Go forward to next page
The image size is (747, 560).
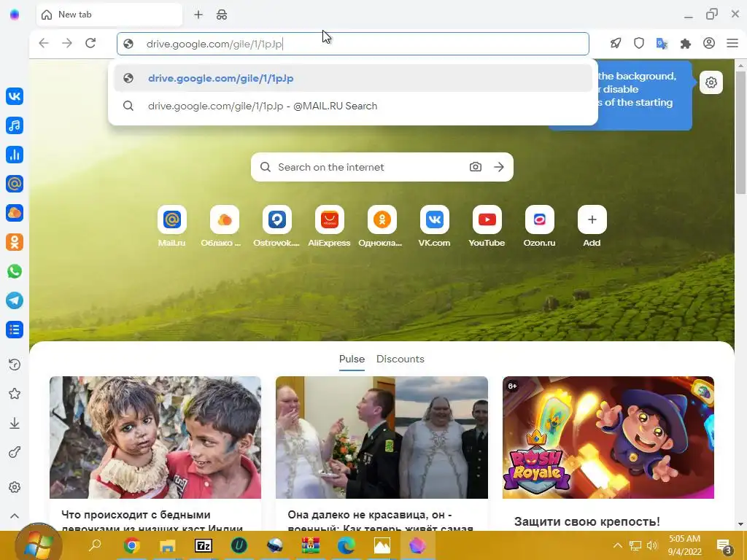pos(67,43)
